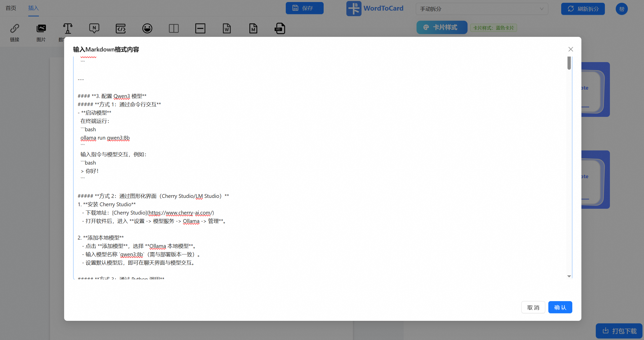Click the Word document import icon
Viewport: 644px width, 340px height.
(x=227, y=29)
